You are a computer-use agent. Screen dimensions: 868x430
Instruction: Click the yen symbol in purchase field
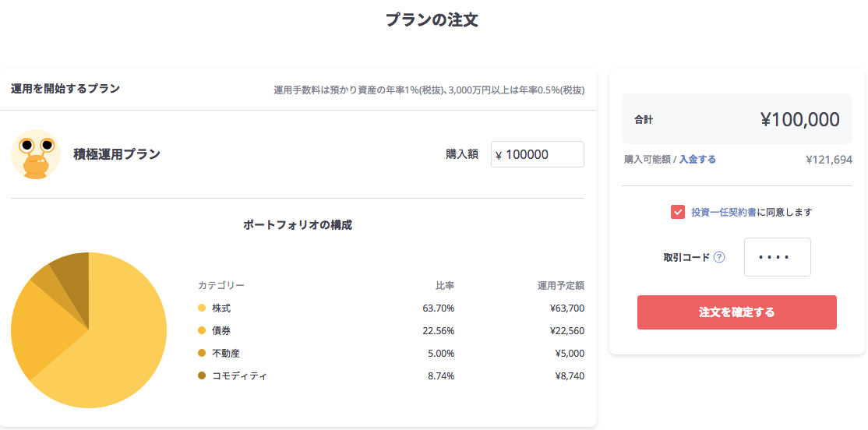[x=499, y=155]
